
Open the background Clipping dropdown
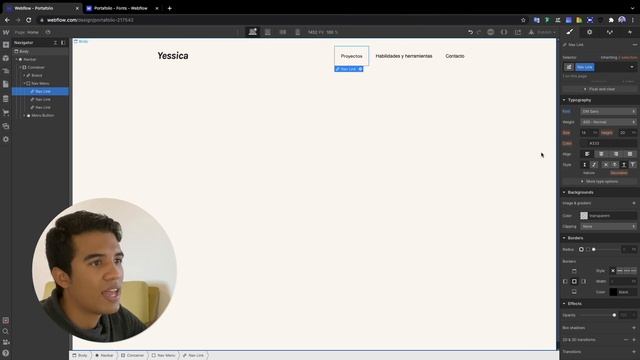click(x=608, y=227)
